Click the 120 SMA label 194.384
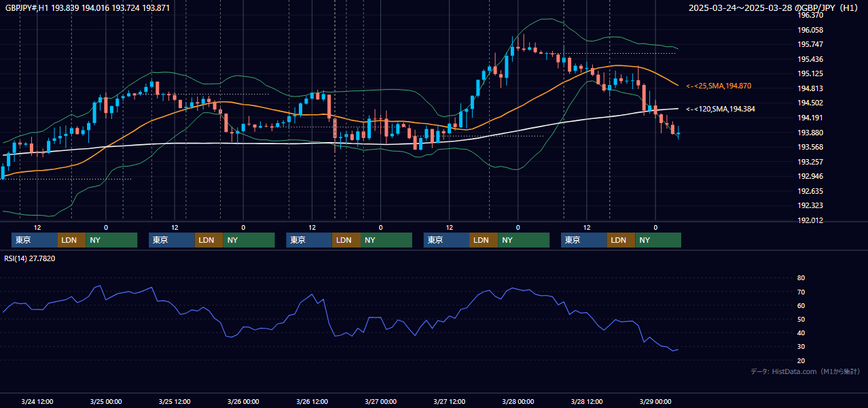The height and width of the screenshot is (408, 868). [x=720, y=109]
